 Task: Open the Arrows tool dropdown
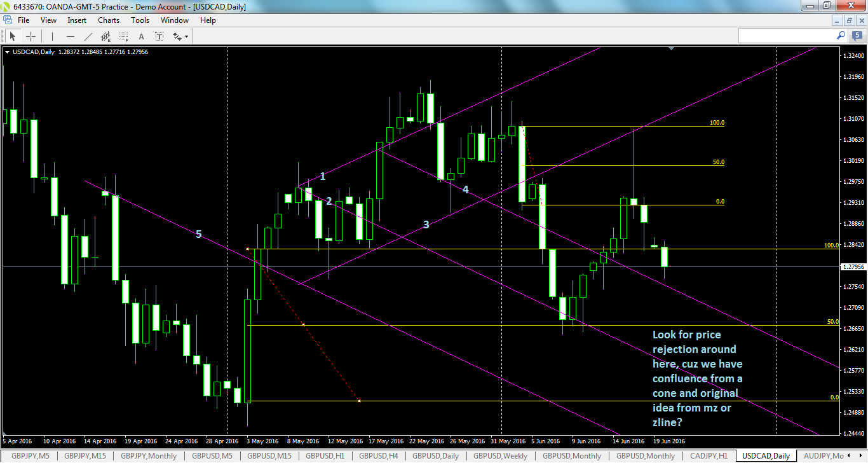[x=185, y=36]
